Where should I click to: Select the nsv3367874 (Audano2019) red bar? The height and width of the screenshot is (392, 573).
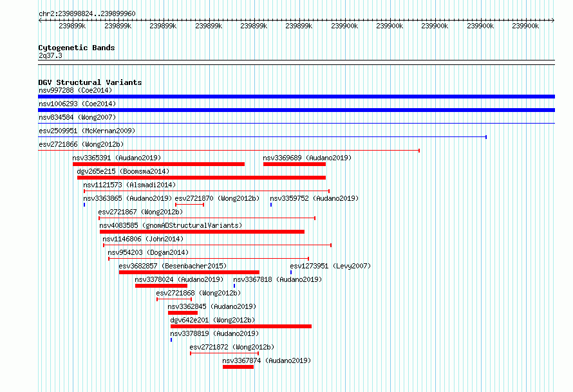(238, 367)
